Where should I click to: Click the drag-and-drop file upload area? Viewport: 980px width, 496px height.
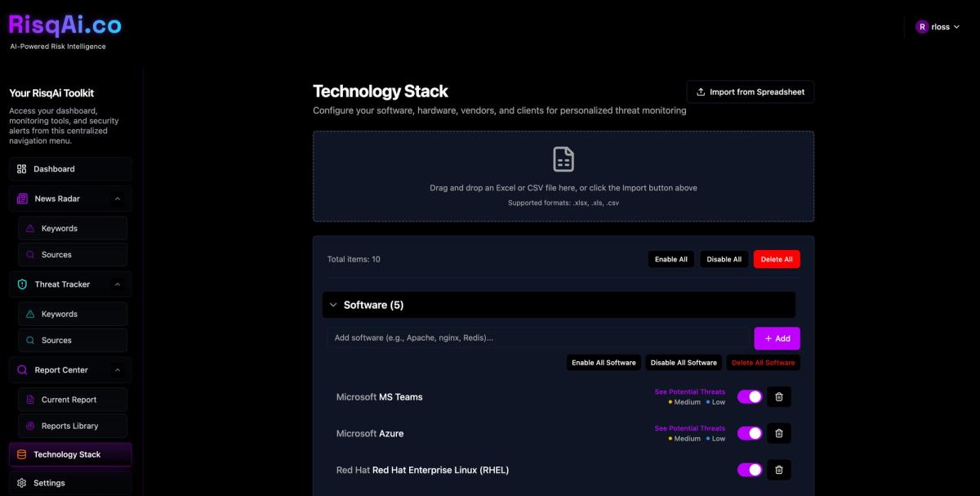click(x=563, y=177)
